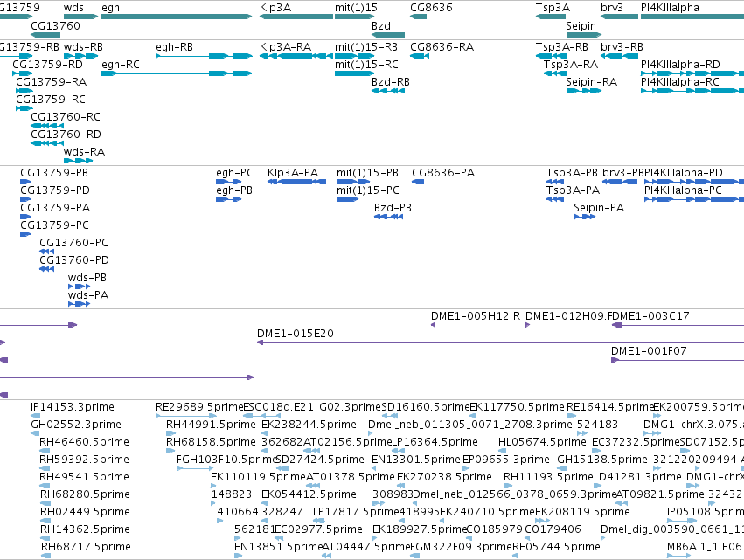The height and width of the screenshot is (560, 744).
Task: Select the CG13759-PD protein
Action: tap(25, 199)
